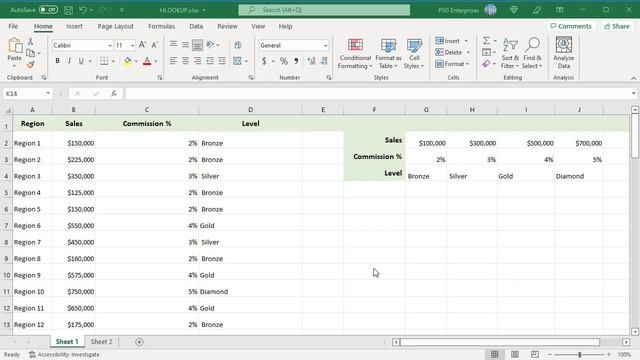Click the zoom slider handle
The width and height of the screenshot is (640, 360).
tap(580, 355)
